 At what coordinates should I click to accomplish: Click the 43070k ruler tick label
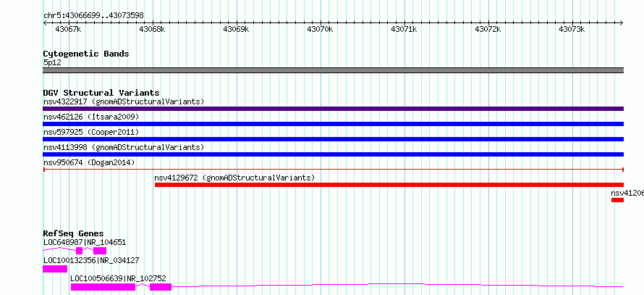pyautogui.click(x=320, y=29)
